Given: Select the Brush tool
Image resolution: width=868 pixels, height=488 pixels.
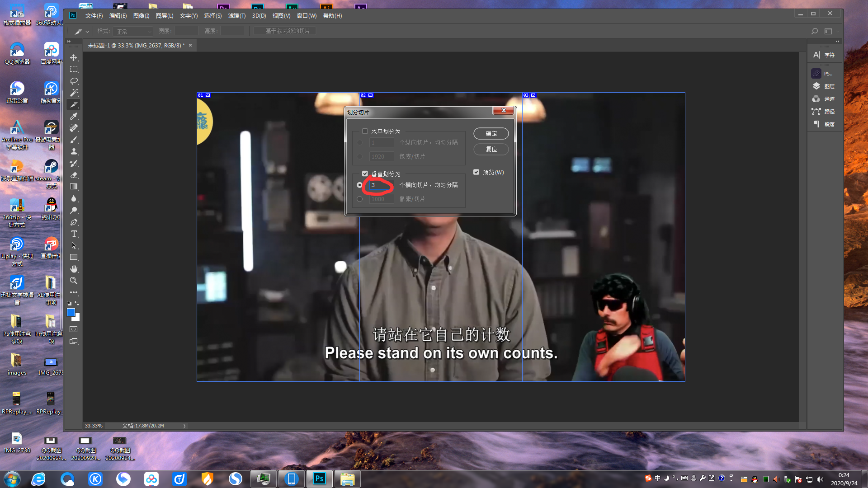Looking at the screenshot, I should pyautogui.click(x=74, y=140).
